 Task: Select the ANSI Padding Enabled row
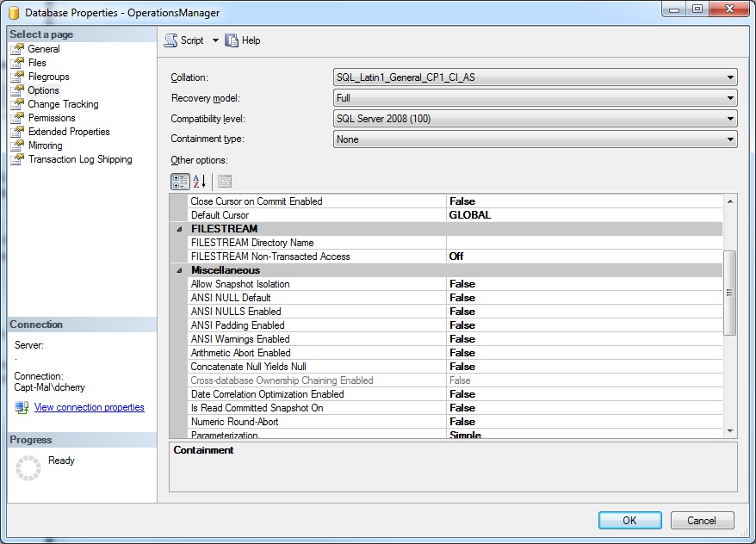tap(455, 325)
